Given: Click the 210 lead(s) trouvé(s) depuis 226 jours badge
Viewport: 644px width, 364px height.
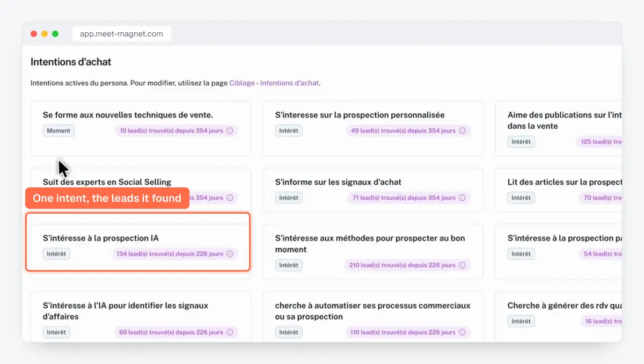Looking at the screenshot, I should coord(407,265).
